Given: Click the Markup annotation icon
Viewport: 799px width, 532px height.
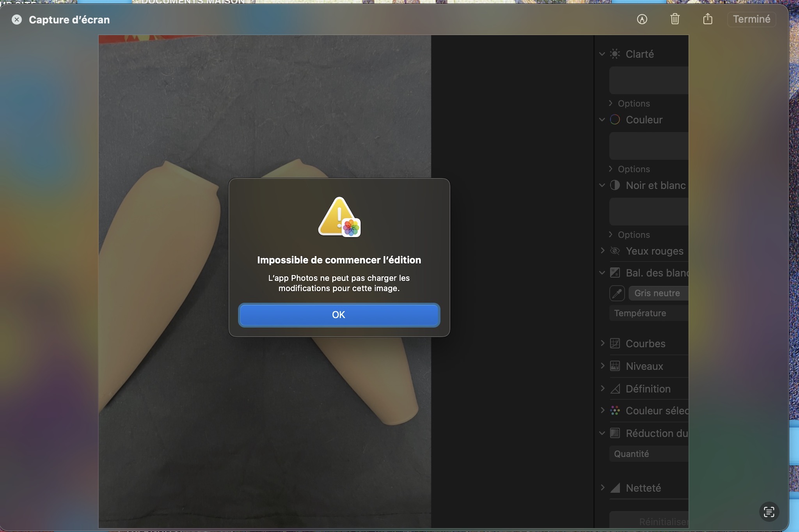Looking at the screenshot, I should pos(642,19).
